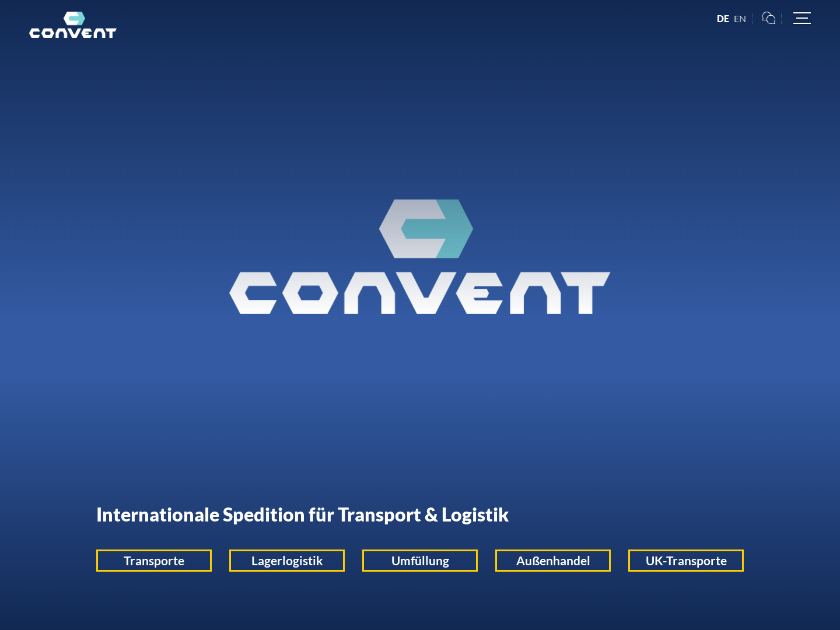Visit the UK-Transporte page
840x630 pixels.
pos(686,561)
